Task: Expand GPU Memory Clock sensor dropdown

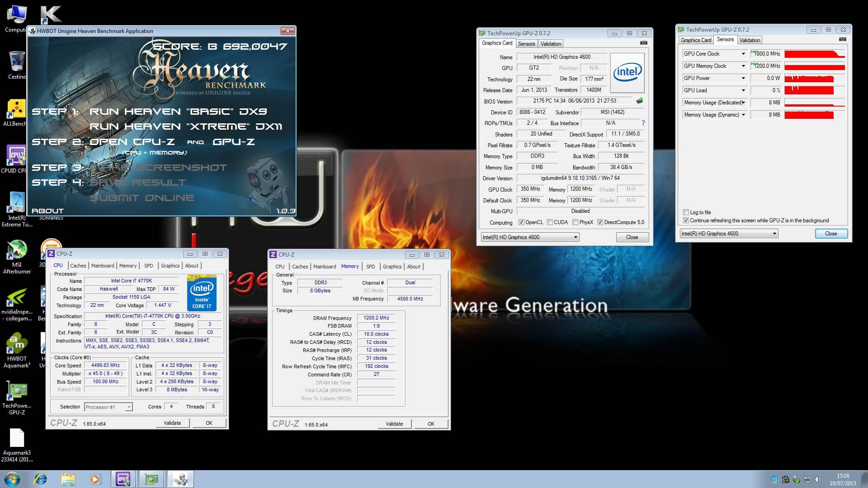Action: (x=743, y=66)
